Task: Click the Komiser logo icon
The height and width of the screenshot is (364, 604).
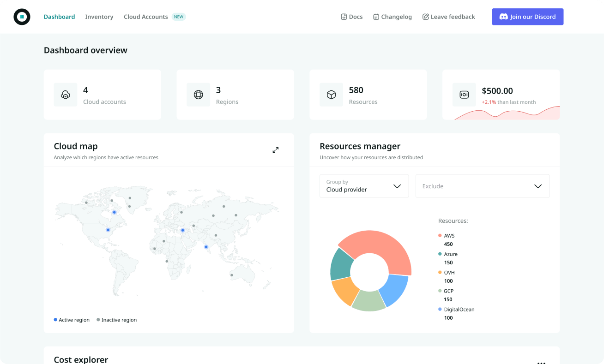Action: point(22,17)
